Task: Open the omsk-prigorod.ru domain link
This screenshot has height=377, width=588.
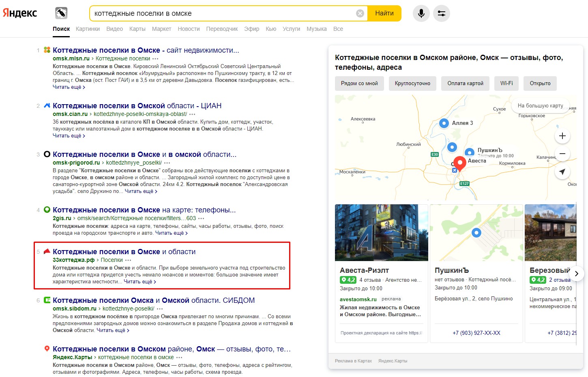Action: coord(76,163)
